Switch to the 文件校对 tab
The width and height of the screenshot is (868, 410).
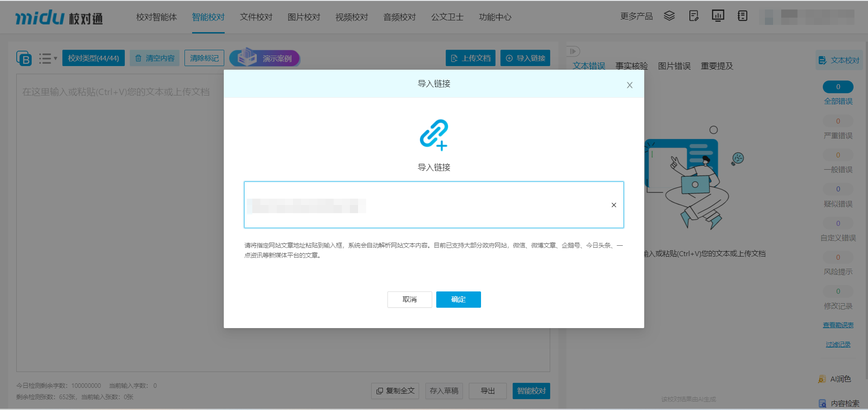pyautogui.click(x=256, y=17)
